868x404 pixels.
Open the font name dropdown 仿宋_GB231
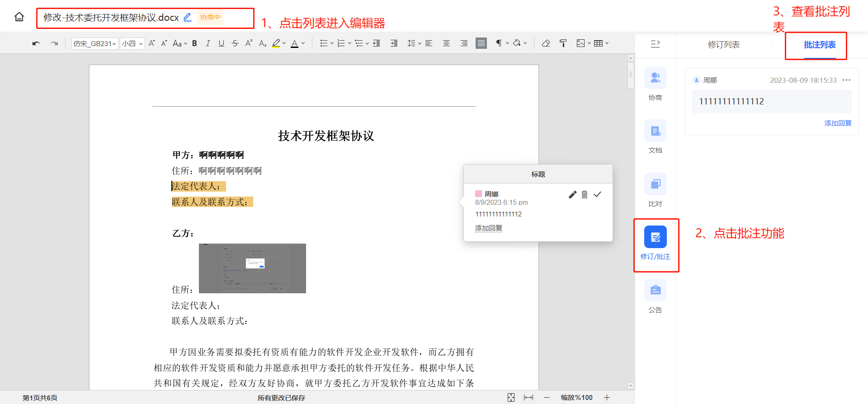[95, 43]
